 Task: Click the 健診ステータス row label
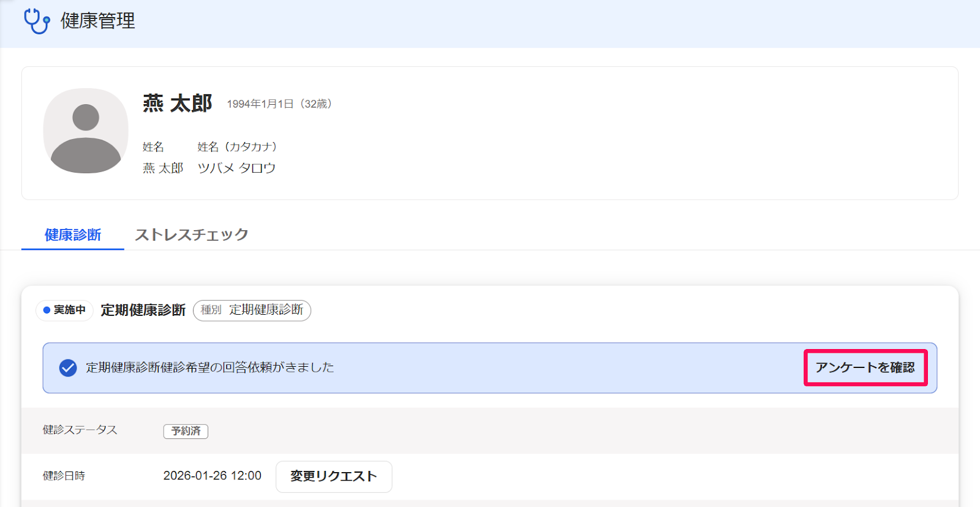click(x=80, y=430)
